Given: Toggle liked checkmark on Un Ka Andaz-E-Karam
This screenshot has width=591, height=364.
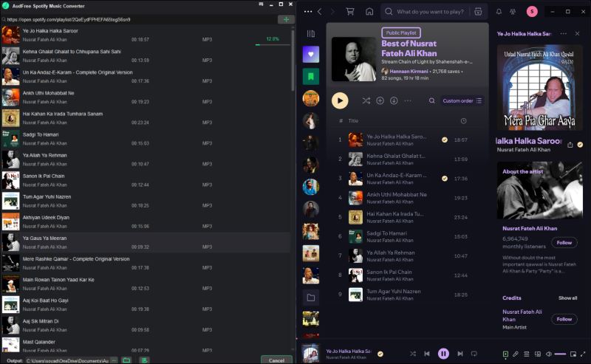Looking at the screenshot, I should (x=445, y=179).
